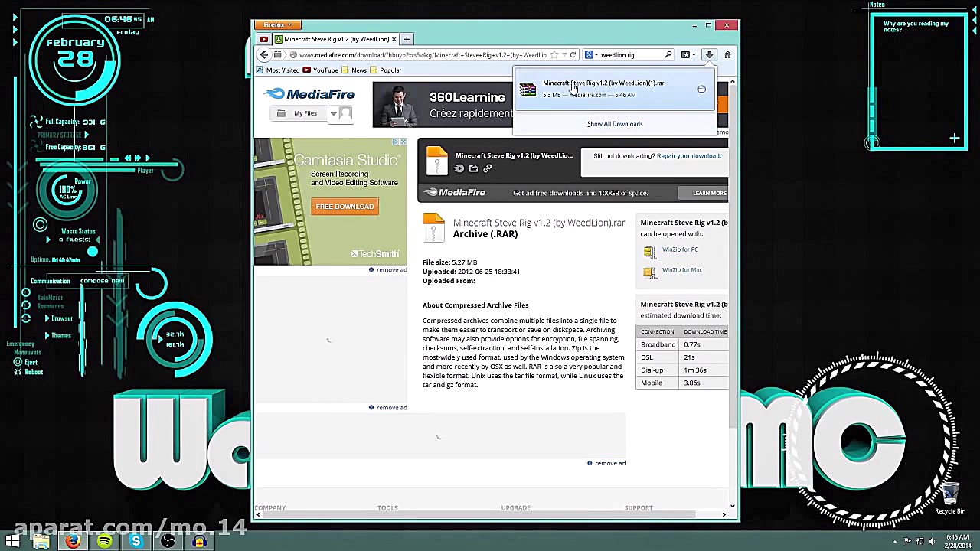Click the yellow archive file icon beside the title
980x551 pixels.
434,228
